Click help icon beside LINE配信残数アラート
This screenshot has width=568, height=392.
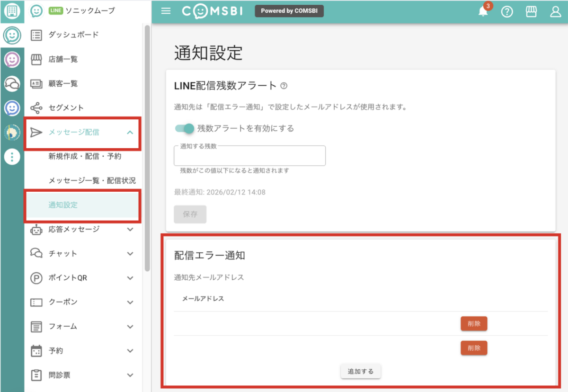click(x=284, y=86)
